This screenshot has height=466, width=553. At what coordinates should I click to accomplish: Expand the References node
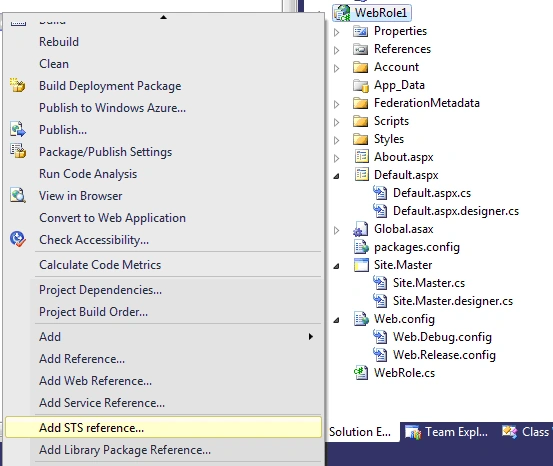pos(336,50)
